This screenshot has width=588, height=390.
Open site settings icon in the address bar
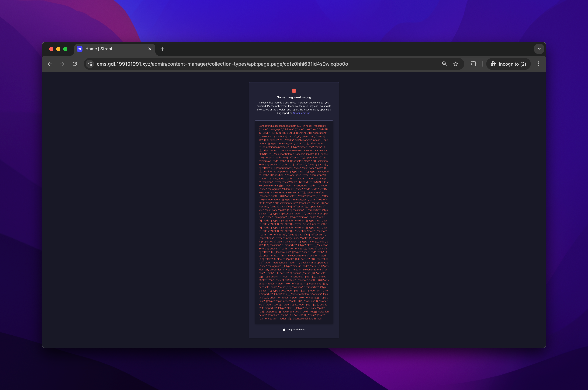coord(90,64)
